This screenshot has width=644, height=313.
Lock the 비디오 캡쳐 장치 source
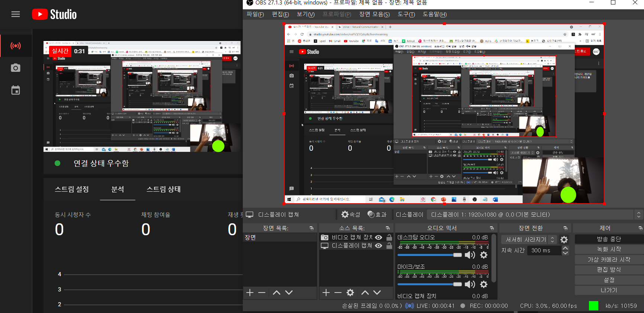click(389, 237)
